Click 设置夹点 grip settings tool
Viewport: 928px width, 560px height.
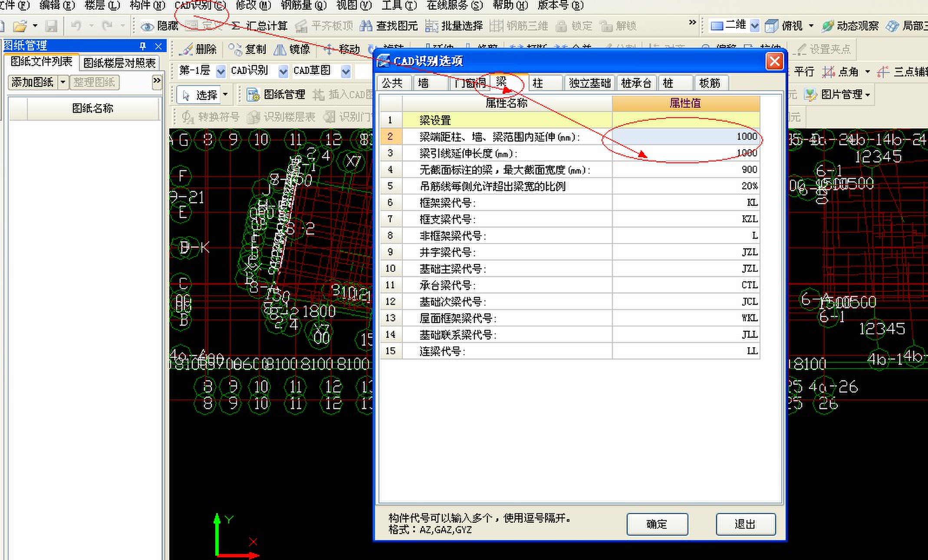823,49
